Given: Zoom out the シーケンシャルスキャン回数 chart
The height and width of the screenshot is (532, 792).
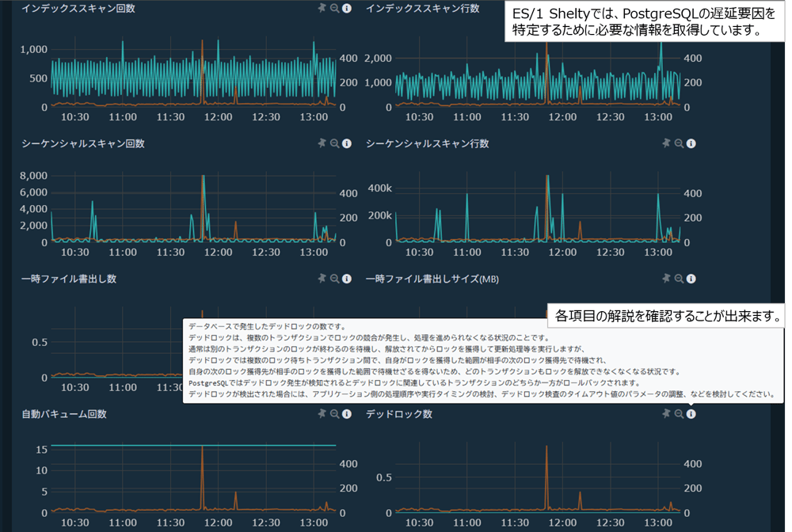Looking at the screenshot, I should [x=334, y=143].
